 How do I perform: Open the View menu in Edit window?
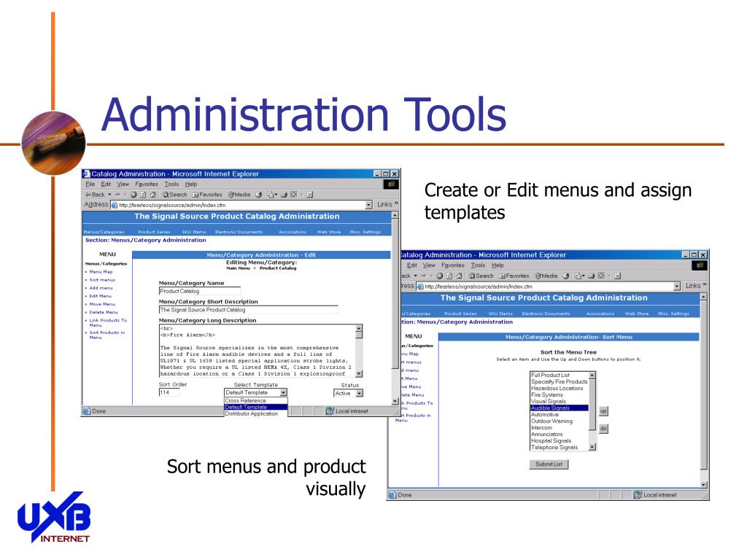tap(123, 184)
